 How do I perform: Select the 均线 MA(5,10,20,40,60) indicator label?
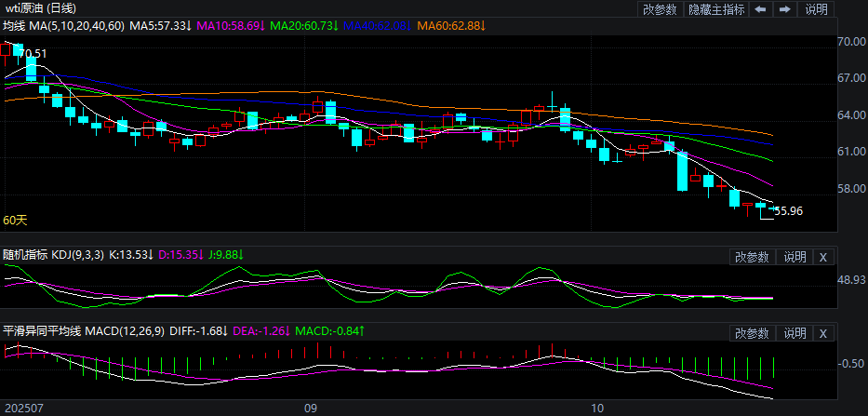click(63, 25)
